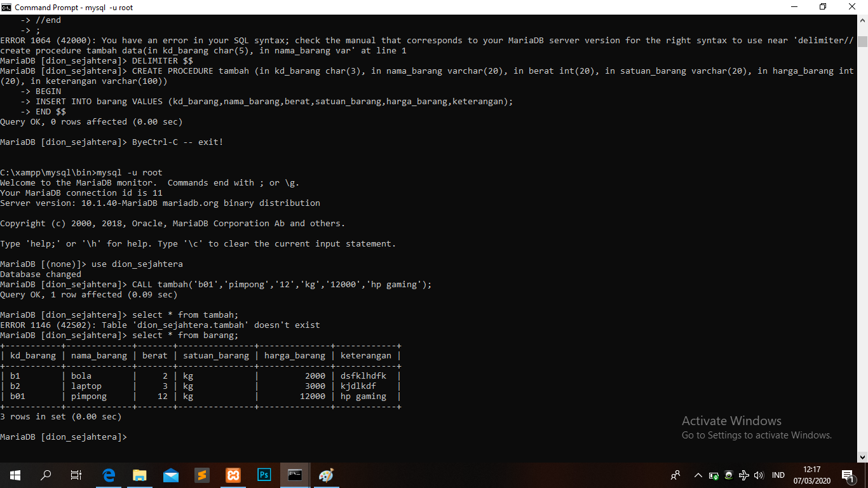Click the volume speaker tray icon
The width and height of the screenshot is (868, 488).
(x=758, y=475)
